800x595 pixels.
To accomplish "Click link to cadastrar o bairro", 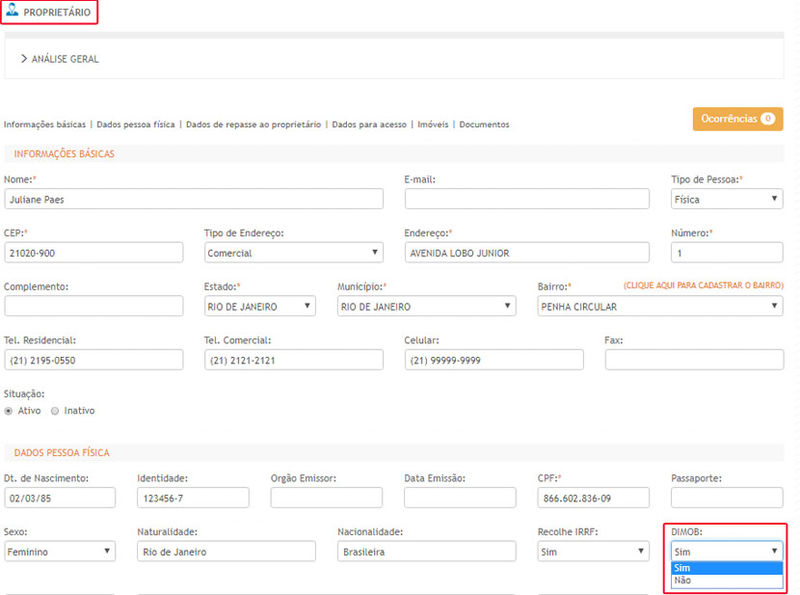I will (x=703, y=286).
